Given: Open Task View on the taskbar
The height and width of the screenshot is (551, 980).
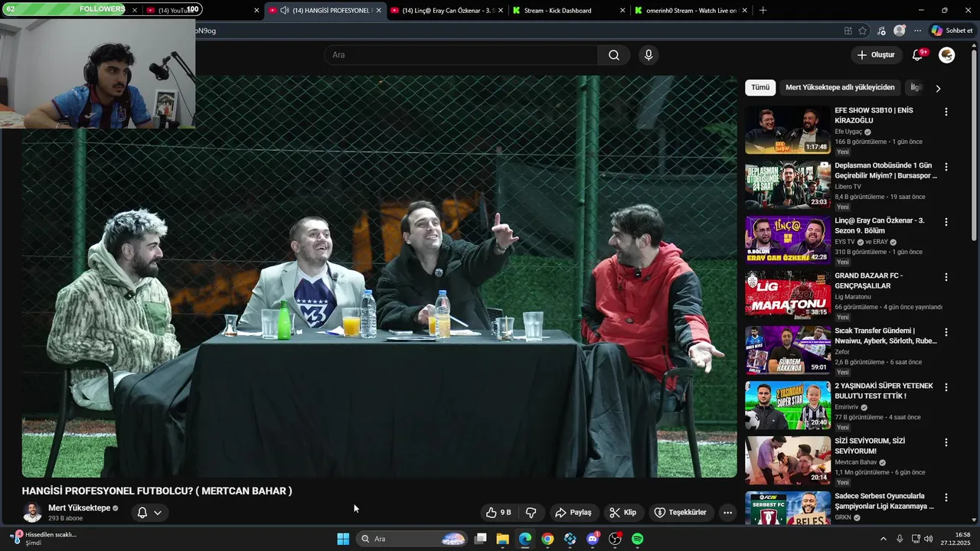Looking at the screenshot, I should coord(480,539).
